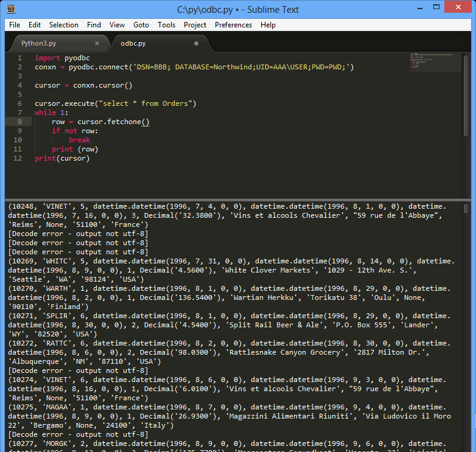
Task: Click 'Wartian Herkku' in the output
Action: point(264,297)
